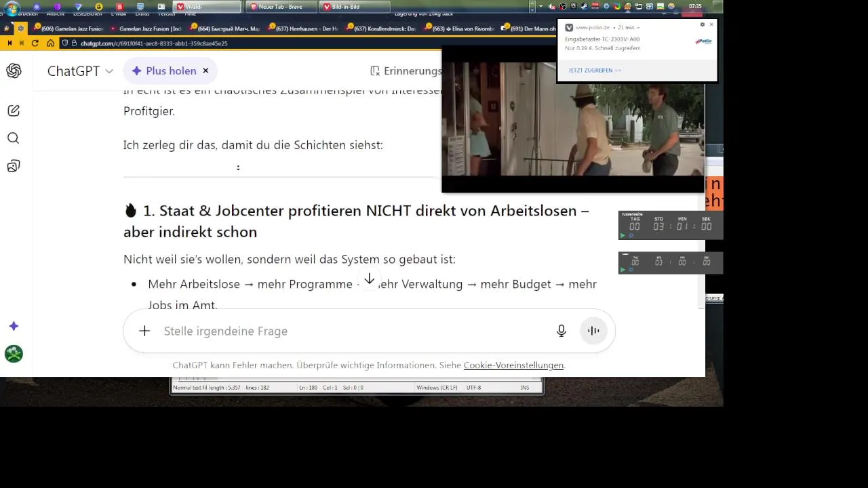This screenshot has height=488, width=868.
Task: Click the yellow smiley quick-launch icon
Action: pos(99,7)
